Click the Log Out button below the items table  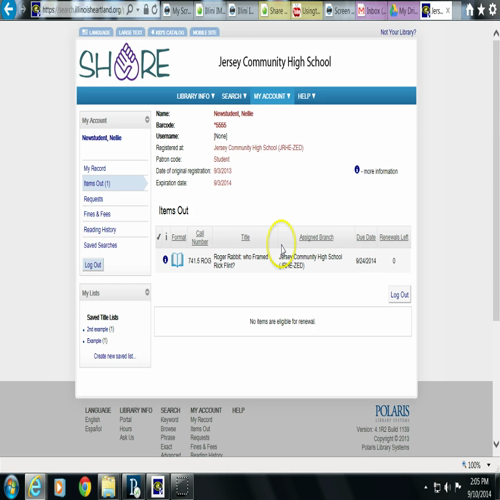click(400, 295)
